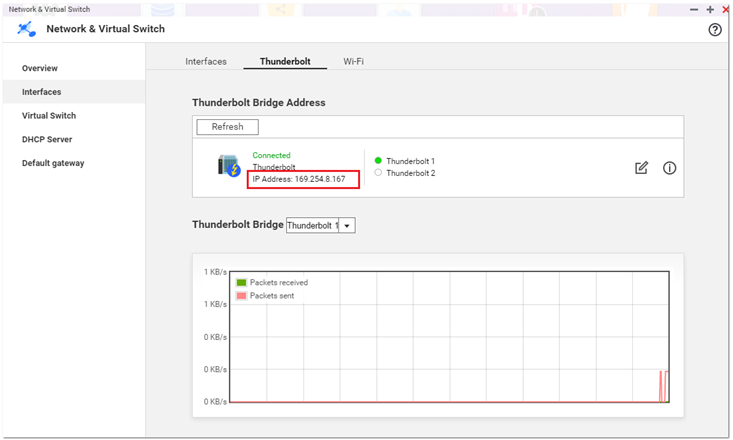Maximize the window with plus icon

coord(710,9)
